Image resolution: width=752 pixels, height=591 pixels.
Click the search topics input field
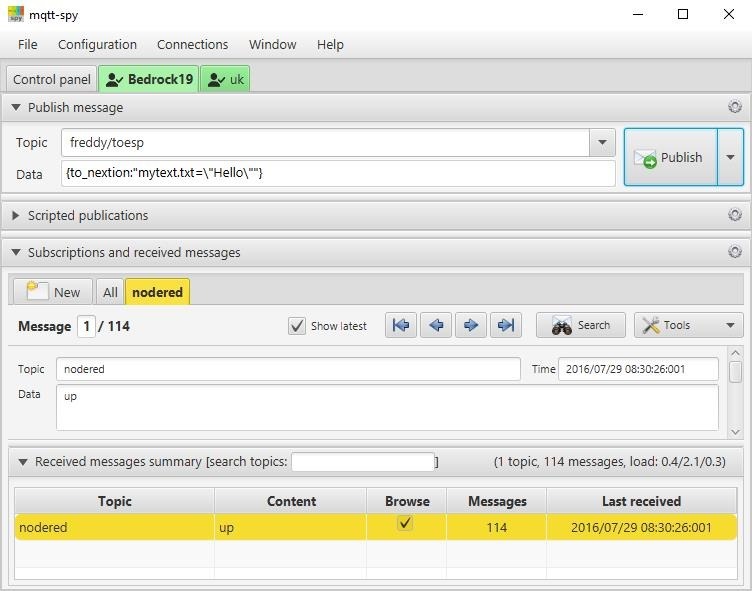coord(363,462)
